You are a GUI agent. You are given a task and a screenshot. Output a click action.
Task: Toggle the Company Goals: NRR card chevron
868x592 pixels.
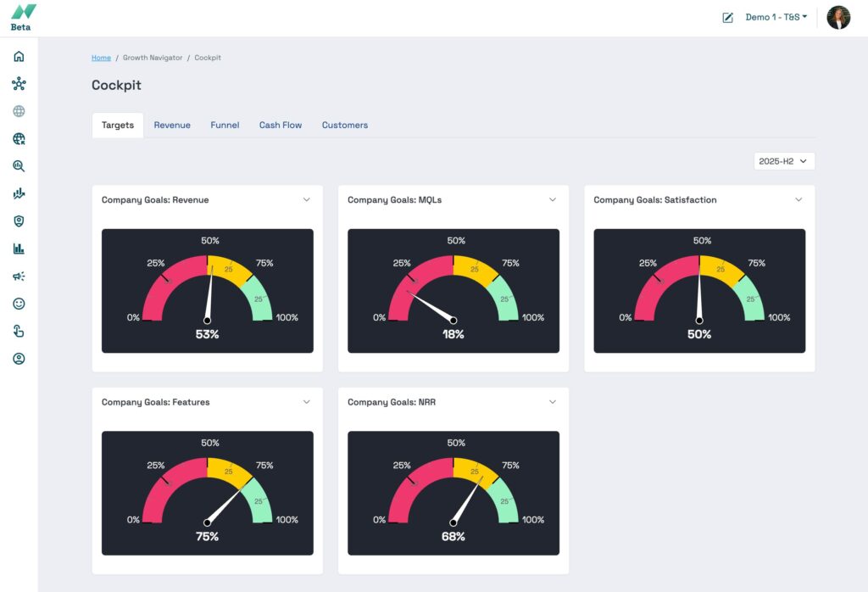(x=553, y=402)
